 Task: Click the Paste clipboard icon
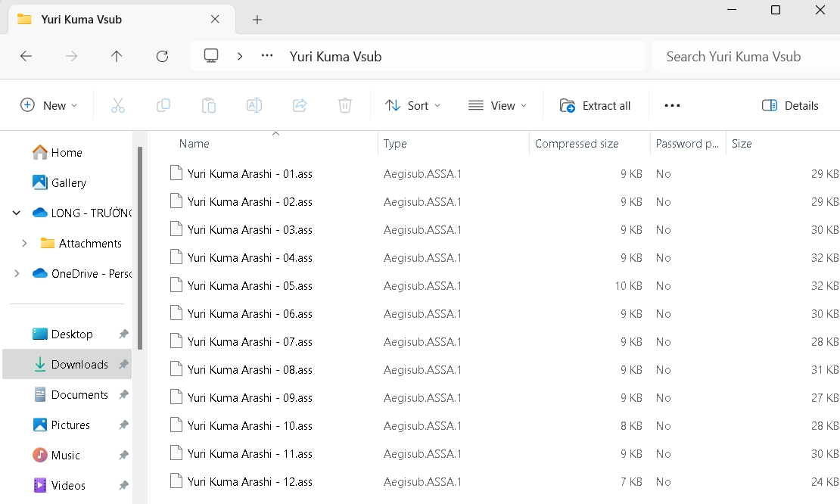tap(209, 105)
